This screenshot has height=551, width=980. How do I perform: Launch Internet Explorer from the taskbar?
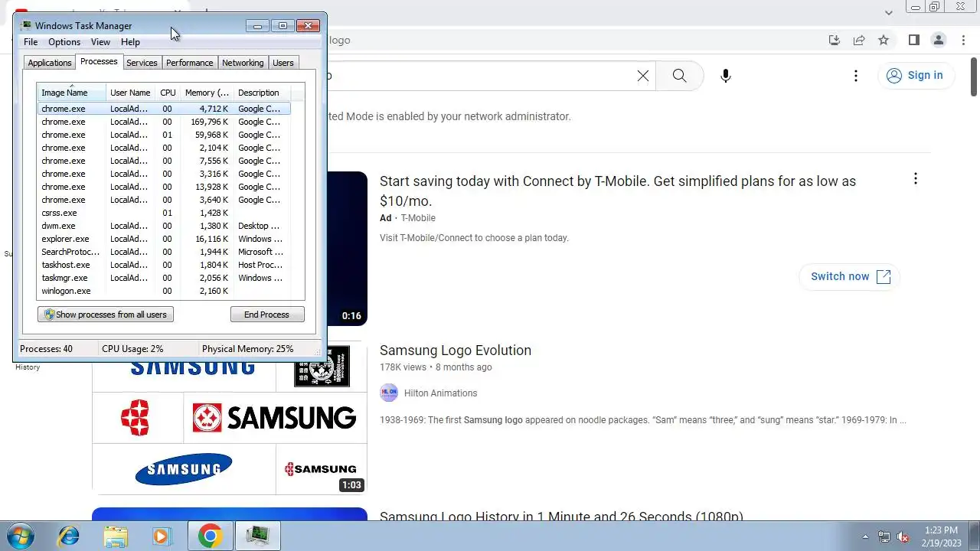tap(69, 536)
